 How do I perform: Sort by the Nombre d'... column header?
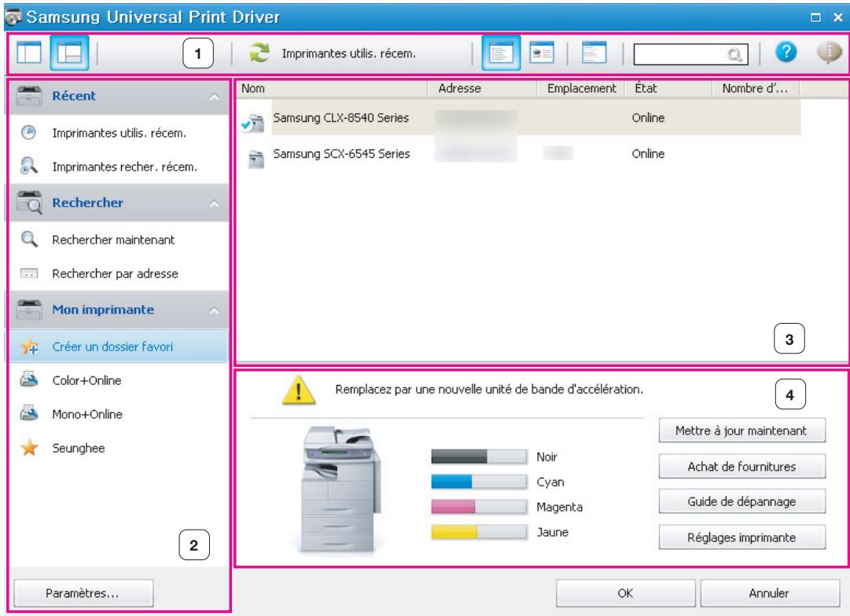[756, 88]
